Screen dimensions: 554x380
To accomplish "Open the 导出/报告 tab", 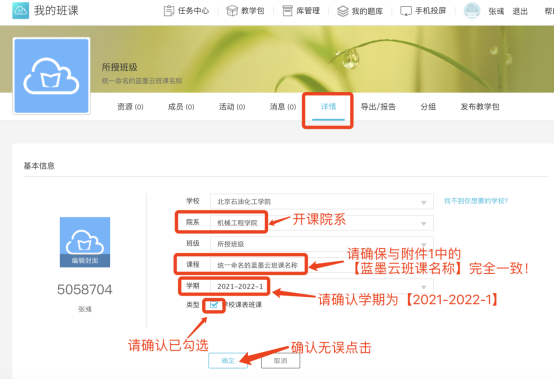I will pos(378,107).
